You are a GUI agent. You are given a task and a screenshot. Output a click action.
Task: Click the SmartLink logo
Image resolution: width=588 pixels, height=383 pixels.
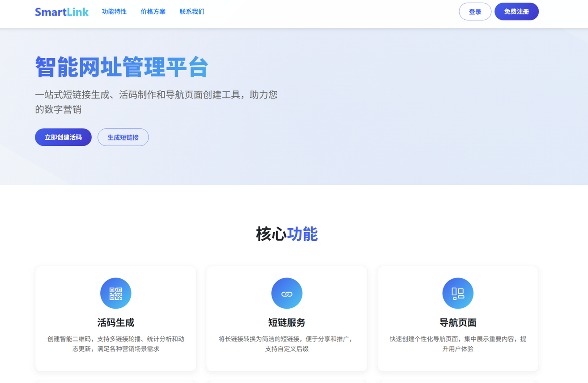[62, 12]
